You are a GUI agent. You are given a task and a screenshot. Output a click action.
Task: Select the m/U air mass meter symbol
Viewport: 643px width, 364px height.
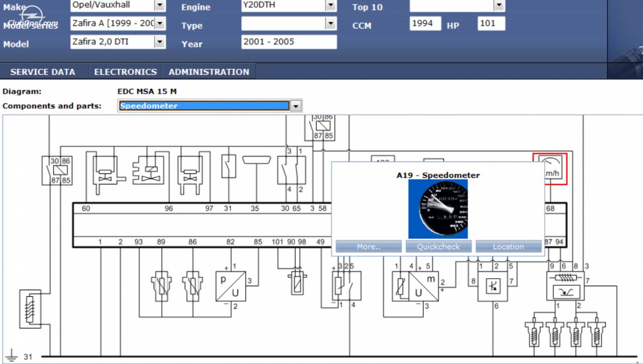(x=415, y=286)
